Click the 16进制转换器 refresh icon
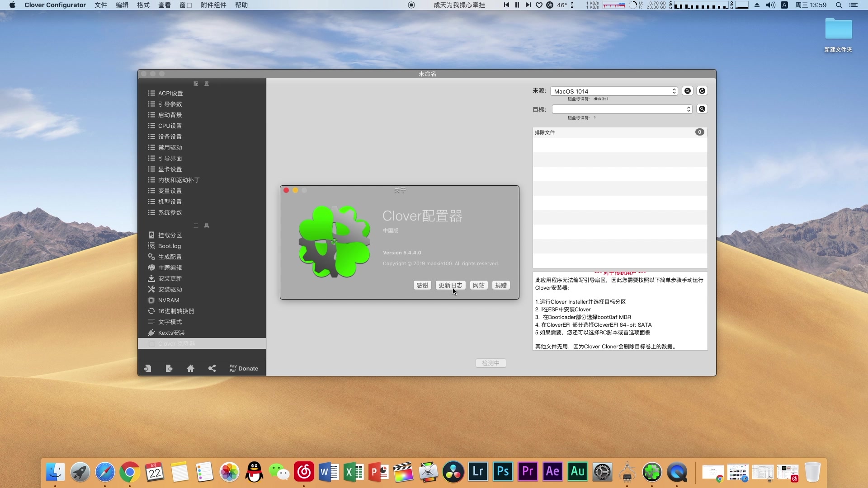Viewport: 868px width, 488px height. pos(151,311)
